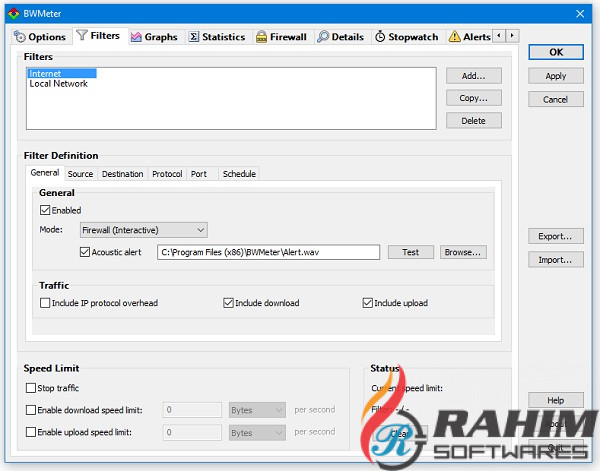Click the upload speed limit value field
Screen dimensions: 600x471
tap(192, 433)
